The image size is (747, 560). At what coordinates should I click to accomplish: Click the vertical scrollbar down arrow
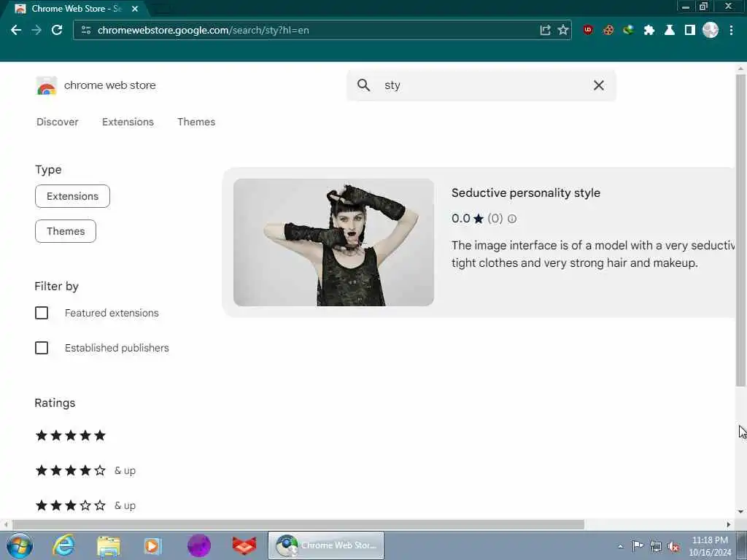pyautogui.click(x=740, y=512)
